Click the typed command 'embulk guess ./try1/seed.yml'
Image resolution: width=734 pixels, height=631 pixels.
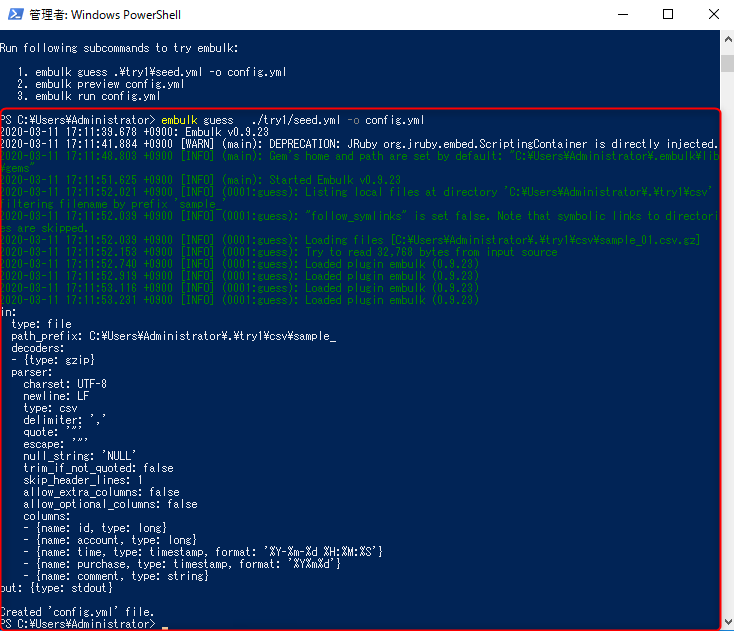pyautogui.click(x=251, y=120)
